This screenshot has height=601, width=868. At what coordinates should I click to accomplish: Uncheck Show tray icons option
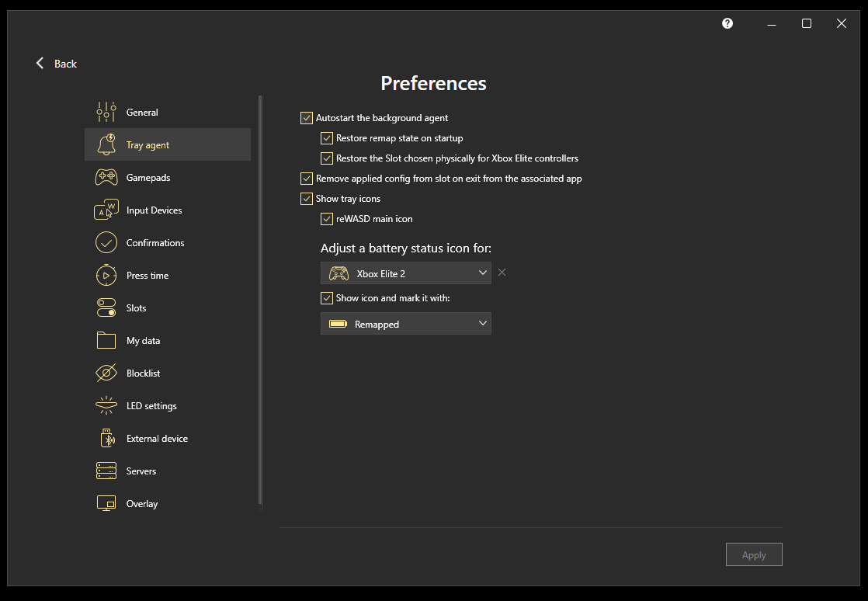(307, 199)
